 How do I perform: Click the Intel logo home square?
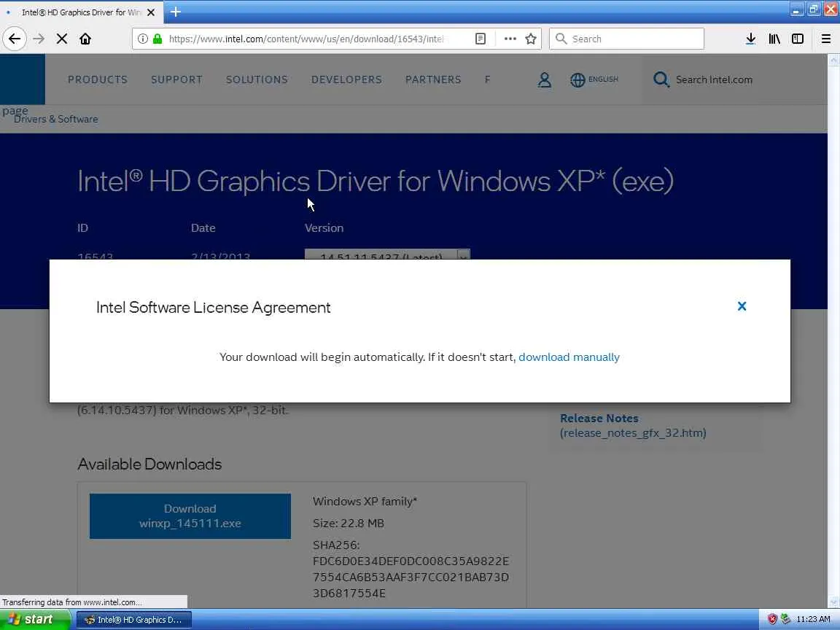tap(23, 79)
